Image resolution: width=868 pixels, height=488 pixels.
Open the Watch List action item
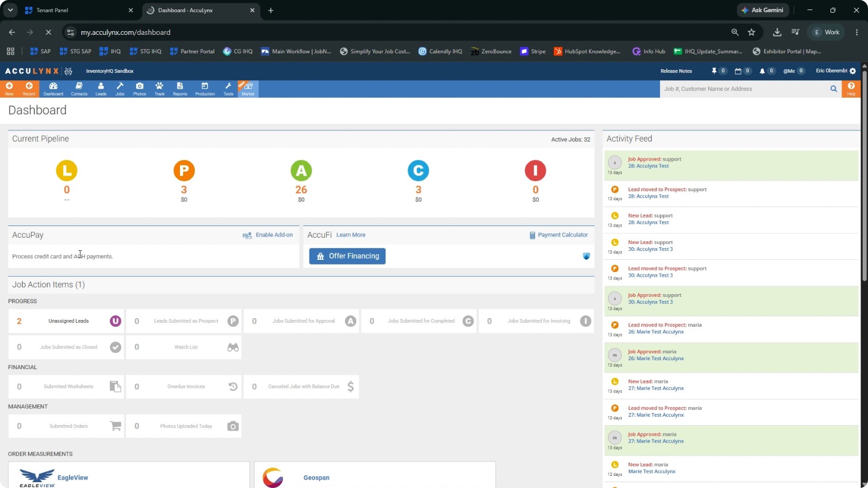pos(184,347)
